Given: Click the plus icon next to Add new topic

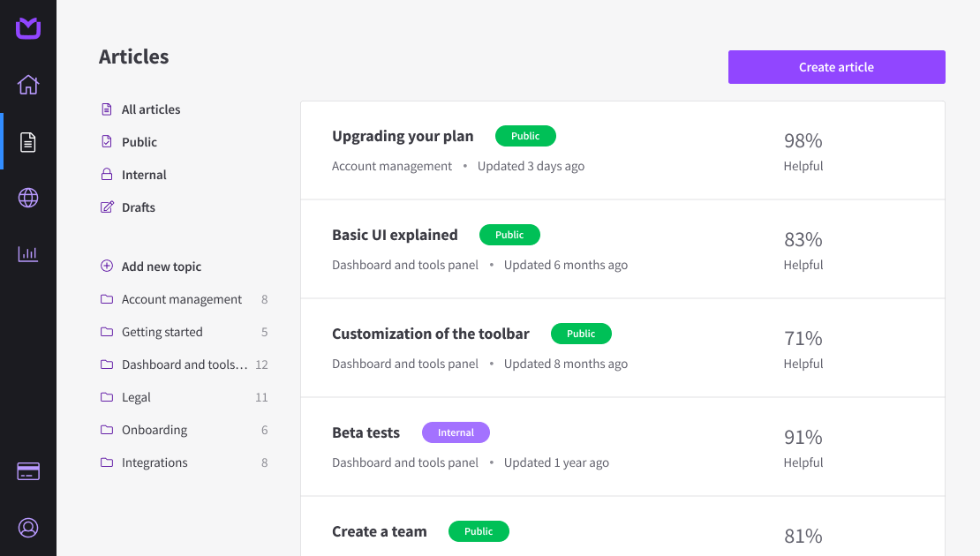Looking at the screenshot, I should click(106, 266).
